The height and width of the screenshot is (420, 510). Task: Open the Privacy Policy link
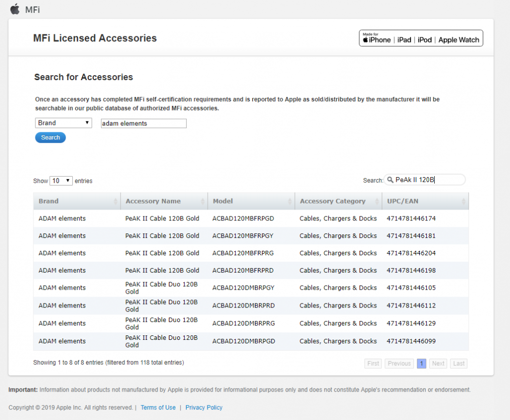point(204,408)
